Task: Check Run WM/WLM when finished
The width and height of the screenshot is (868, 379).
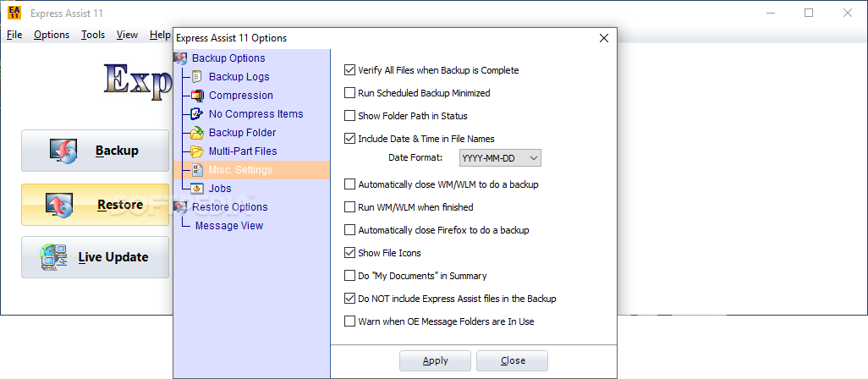Action: 349,207
